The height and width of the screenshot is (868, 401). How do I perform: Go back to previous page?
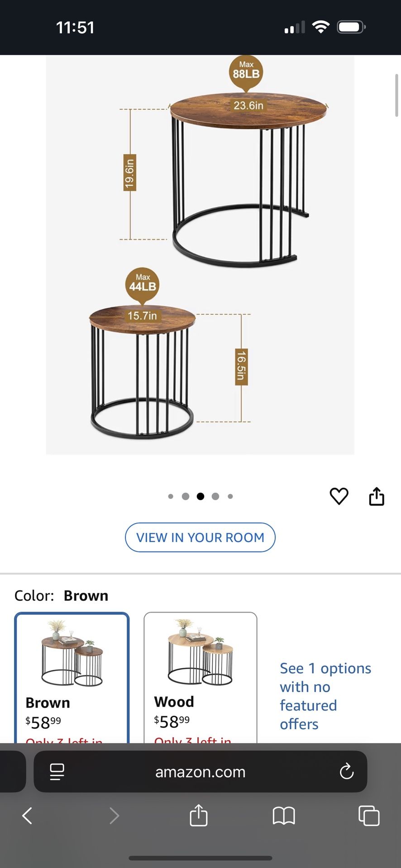click(x=27, y=816)
